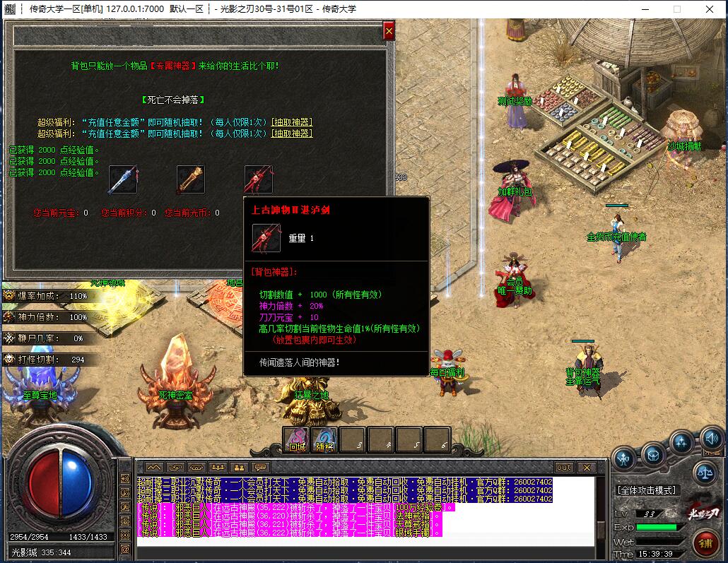The height and width of the screenshot is (563, 728).
Task: Click the 光影城 map coordinates label
Action: [41, 552]
